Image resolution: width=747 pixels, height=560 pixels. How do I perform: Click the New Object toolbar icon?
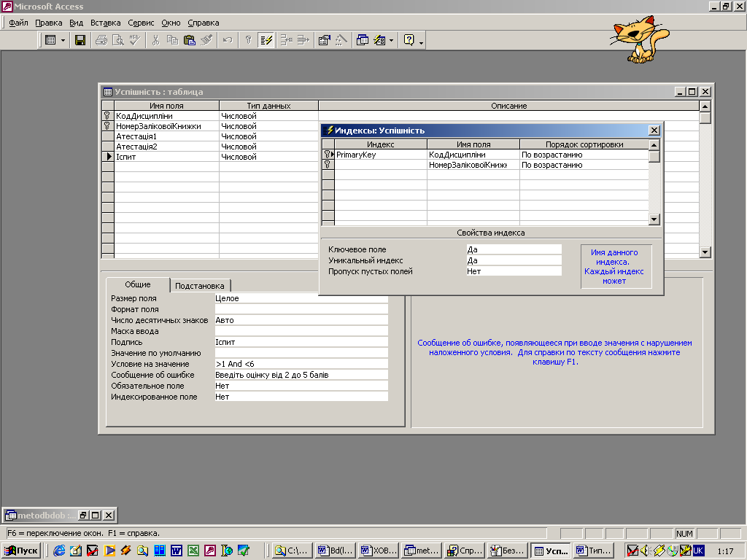[x=379, y=41]
